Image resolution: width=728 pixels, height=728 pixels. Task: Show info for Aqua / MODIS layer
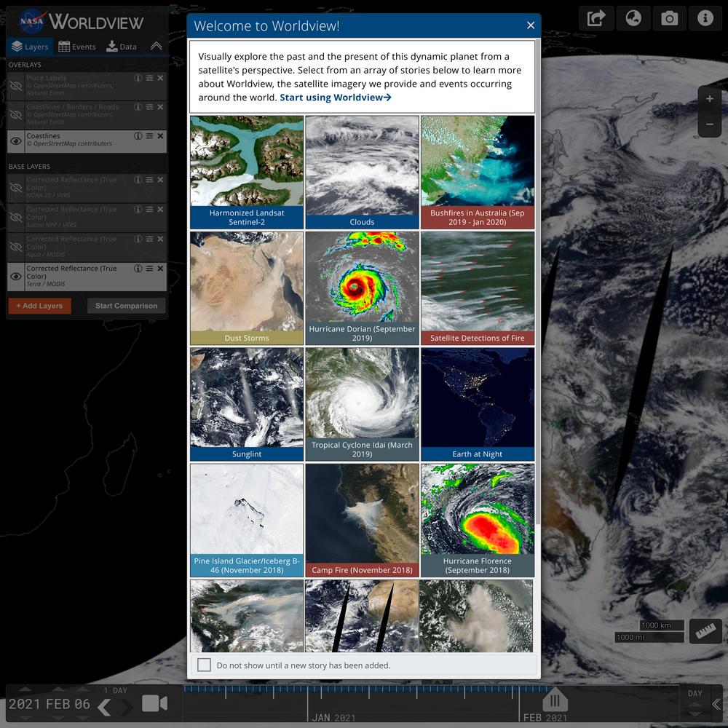coord(138,239)
